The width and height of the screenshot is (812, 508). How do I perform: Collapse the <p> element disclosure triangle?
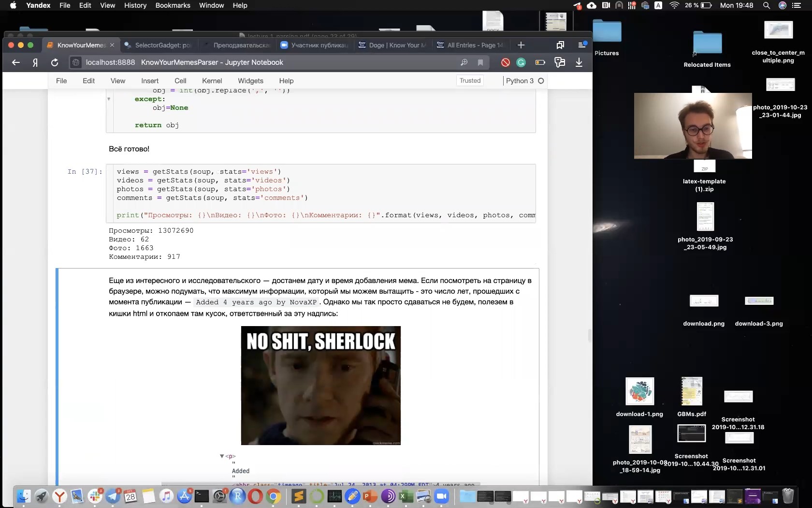point(222,456)
